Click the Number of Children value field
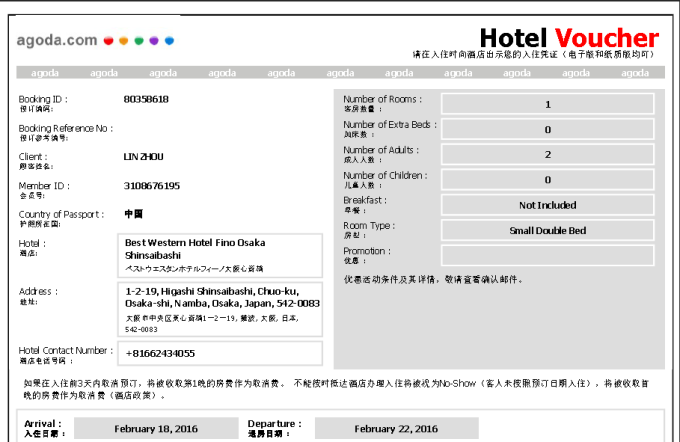This screenshot has height=442, width=680. tap(548, 180)
